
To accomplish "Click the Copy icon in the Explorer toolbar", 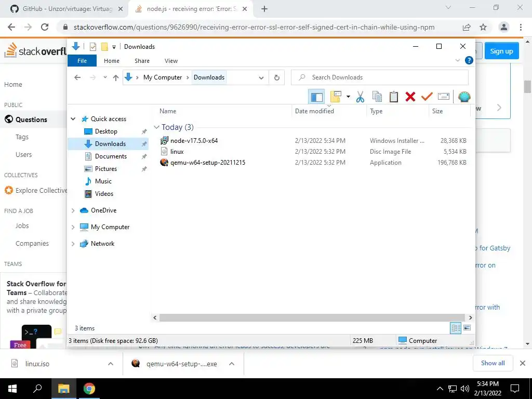I will pos(377,97).
